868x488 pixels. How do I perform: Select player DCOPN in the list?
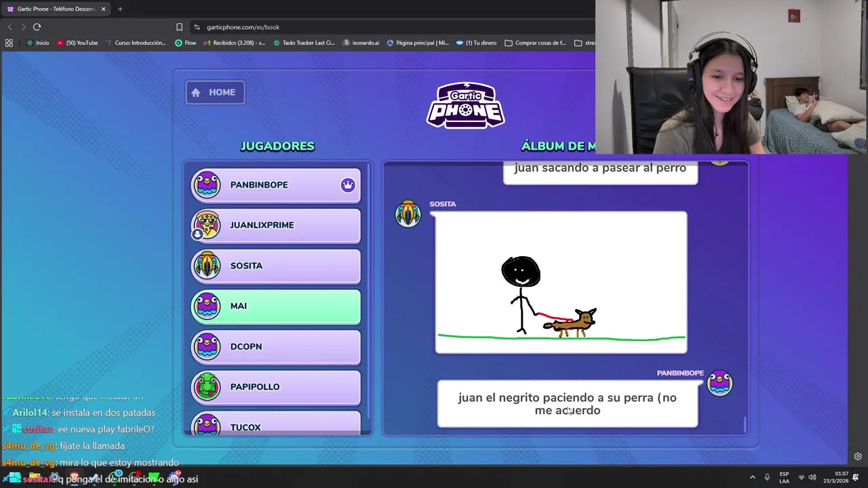point(276,346)
